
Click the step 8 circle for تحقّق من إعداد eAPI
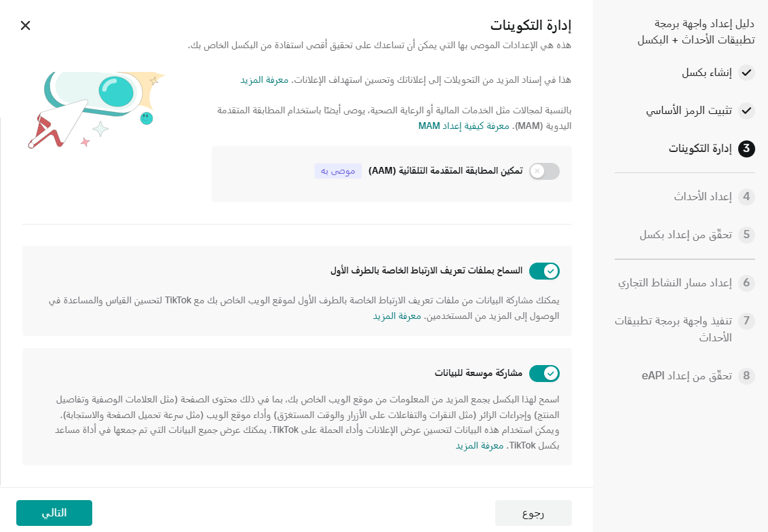746,376
